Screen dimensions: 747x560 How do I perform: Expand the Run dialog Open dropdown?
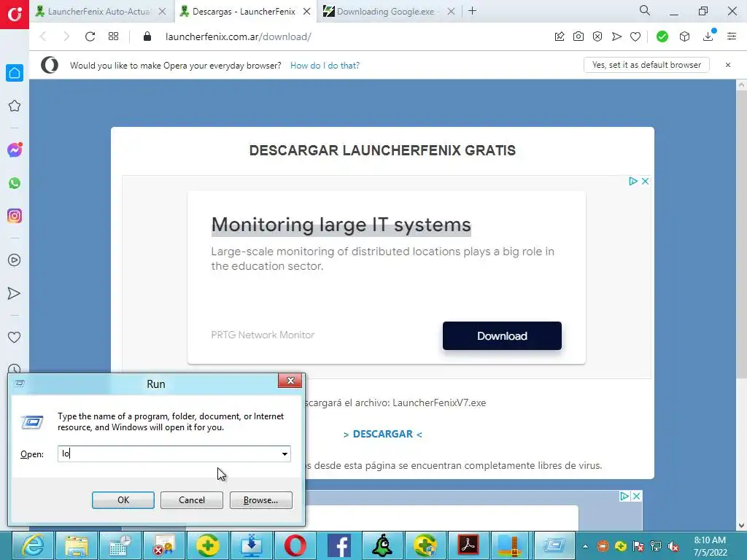point(285,454)
